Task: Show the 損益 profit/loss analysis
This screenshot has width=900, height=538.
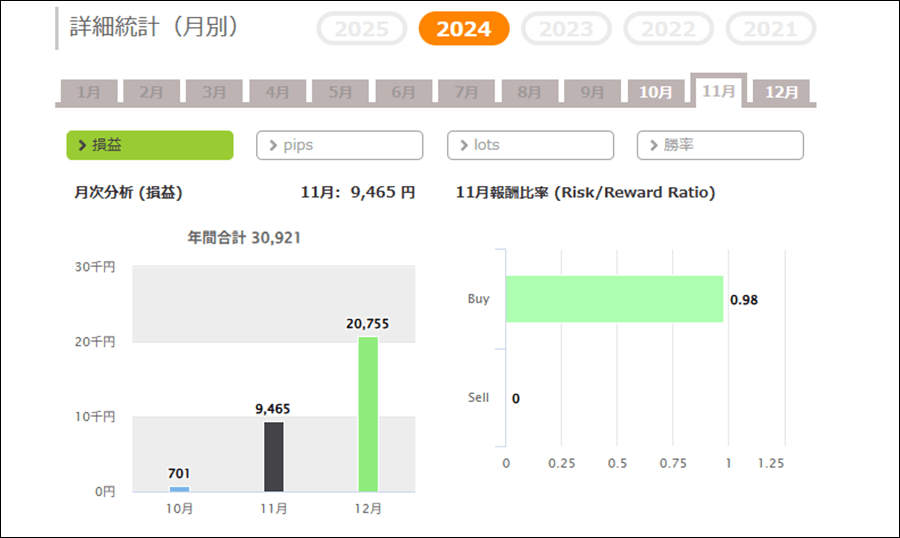Action: [x=150, y=145]
